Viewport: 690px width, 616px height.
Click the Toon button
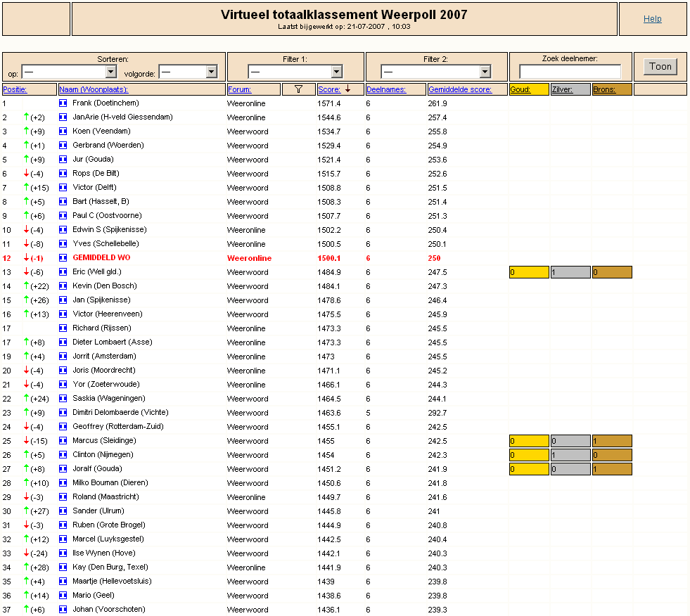pos(660,66)
